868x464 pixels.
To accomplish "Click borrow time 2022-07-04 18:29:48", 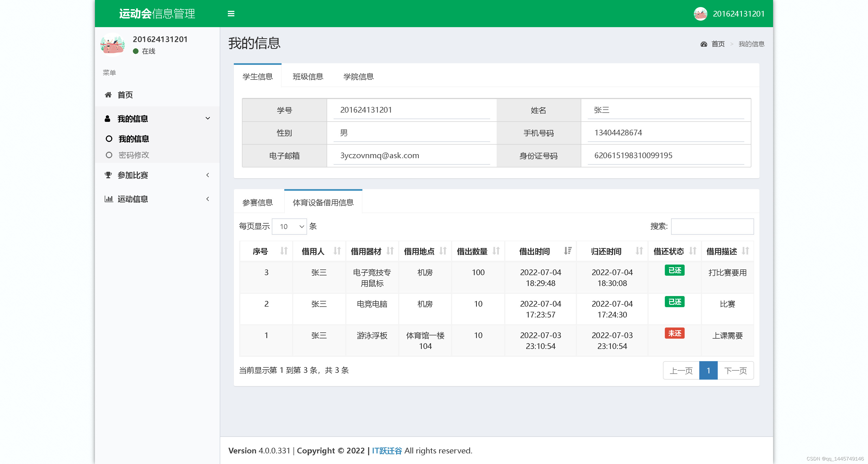I will pyautogui.click(x=540, y=278).
